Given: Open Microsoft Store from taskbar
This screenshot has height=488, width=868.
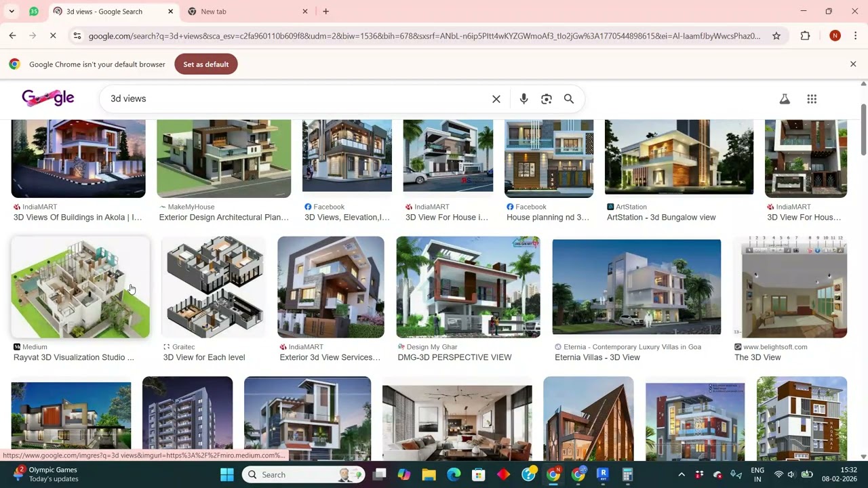Looking at the screenshot, I should (x=479, y=474).
